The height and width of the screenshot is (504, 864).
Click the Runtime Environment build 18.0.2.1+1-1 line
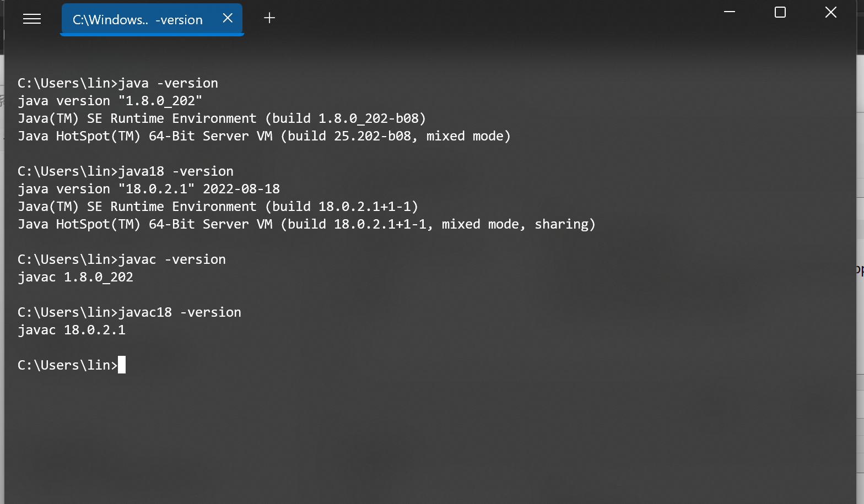pyautogui.click(x=218, y=207)
